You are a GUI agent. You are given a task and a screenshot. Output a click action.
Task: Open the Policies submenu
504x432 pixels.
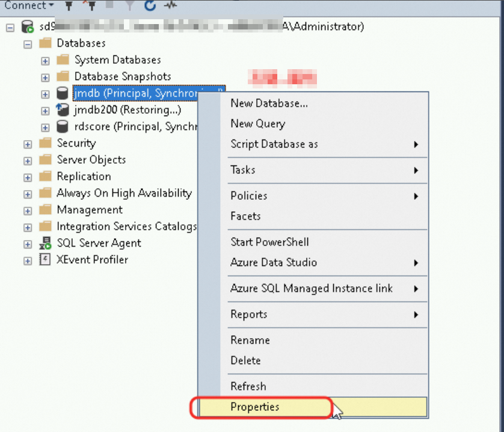(x=312, y=196)
